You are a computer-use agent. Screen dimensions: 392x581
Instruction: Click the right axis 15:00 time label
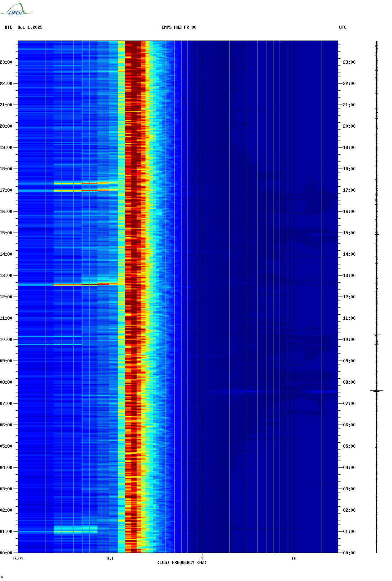click(x=349, y=233)
